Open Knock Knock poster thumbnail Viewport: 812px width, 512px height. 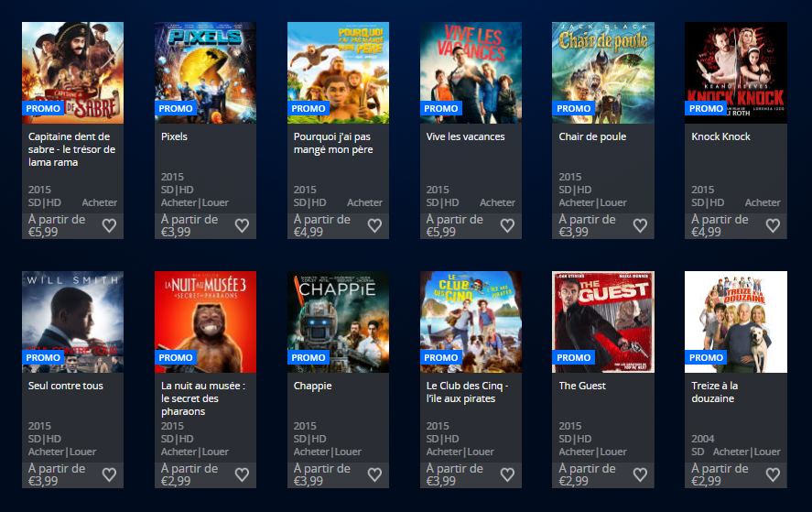click(735, 72)
